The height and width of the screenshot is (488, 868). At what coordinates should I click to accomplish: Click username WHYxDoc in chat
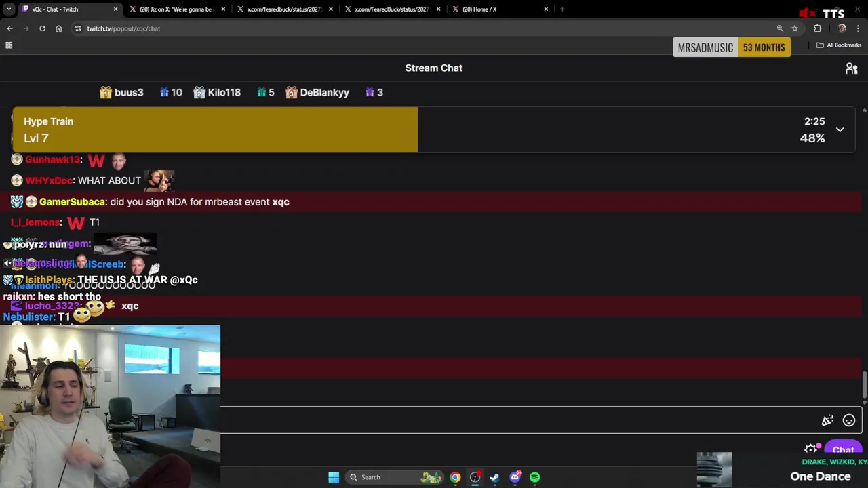[x=49, y=181]
